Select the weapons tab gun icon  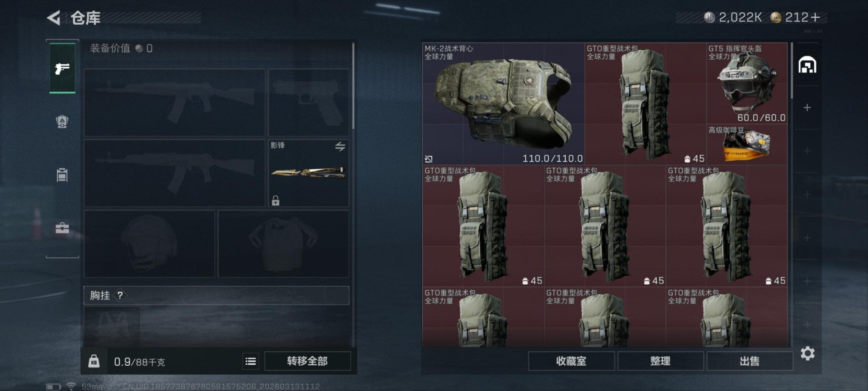click(x=62, y=68)
